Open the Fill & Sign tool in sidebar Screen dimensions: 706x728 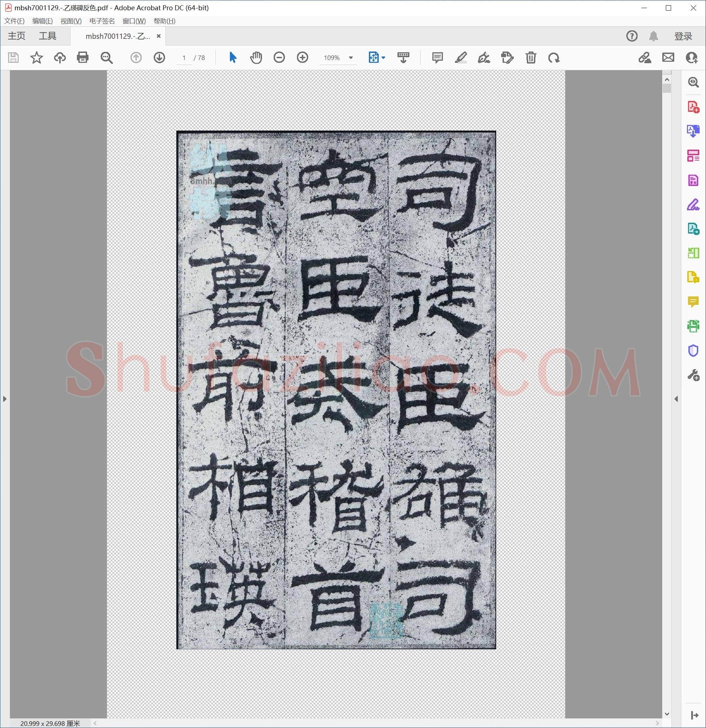pos(693,205)
